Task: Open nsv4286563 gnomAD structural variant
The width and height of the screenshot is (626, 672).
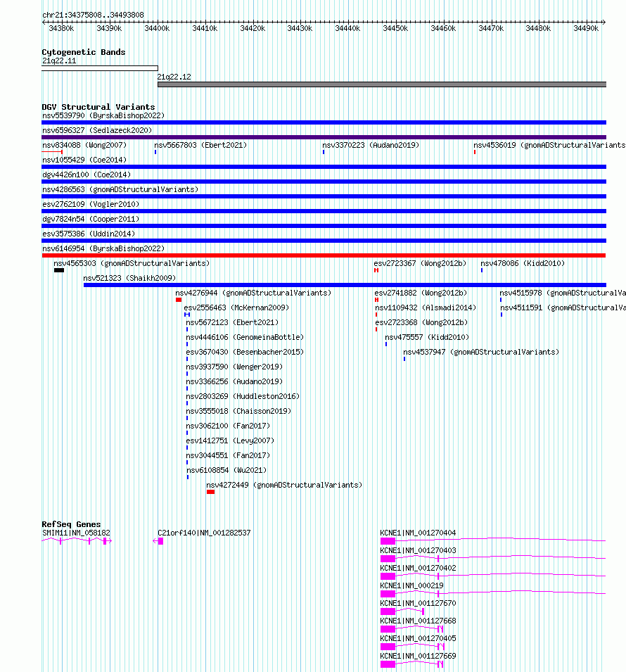Action: point(120,189)
